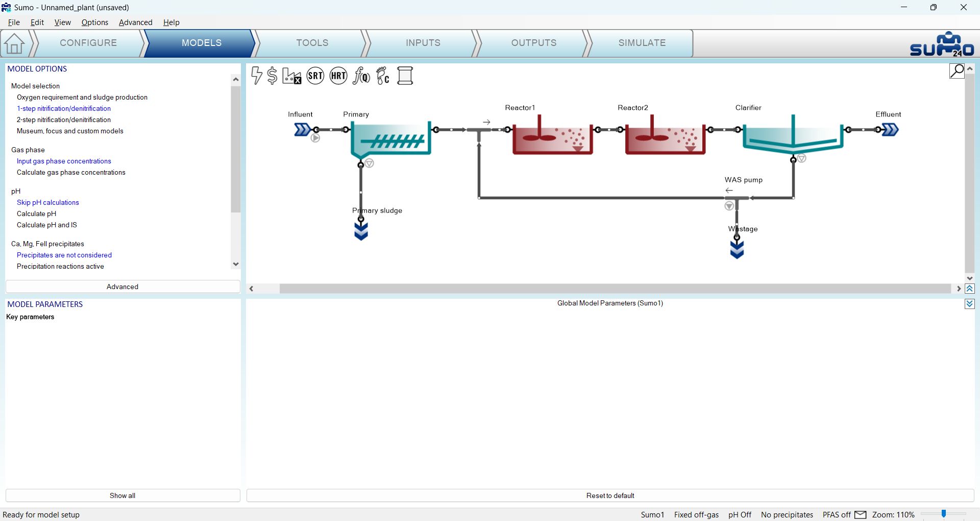Click the Model Options vertical scrollbar
This screenshot has height=521, width=980.
coord(235,149)
